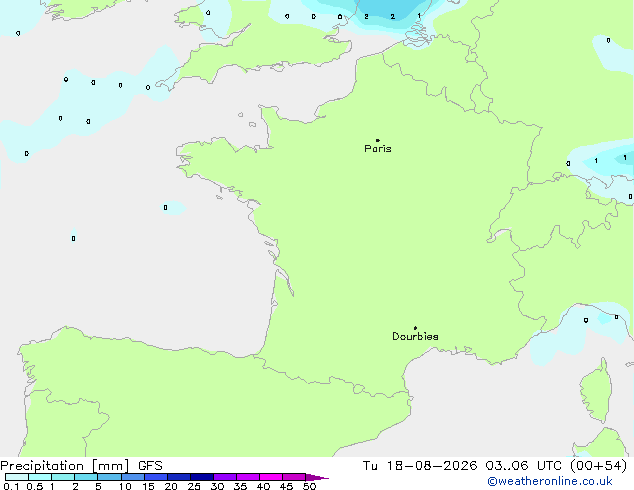Pick the legend swatch above the 5 mm label

point(109,477)
